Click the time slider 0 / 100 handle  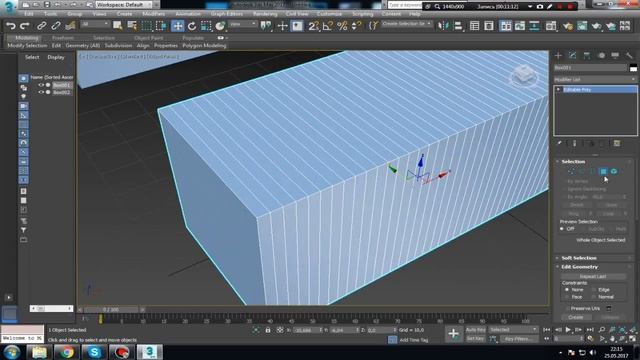(111, 310)
